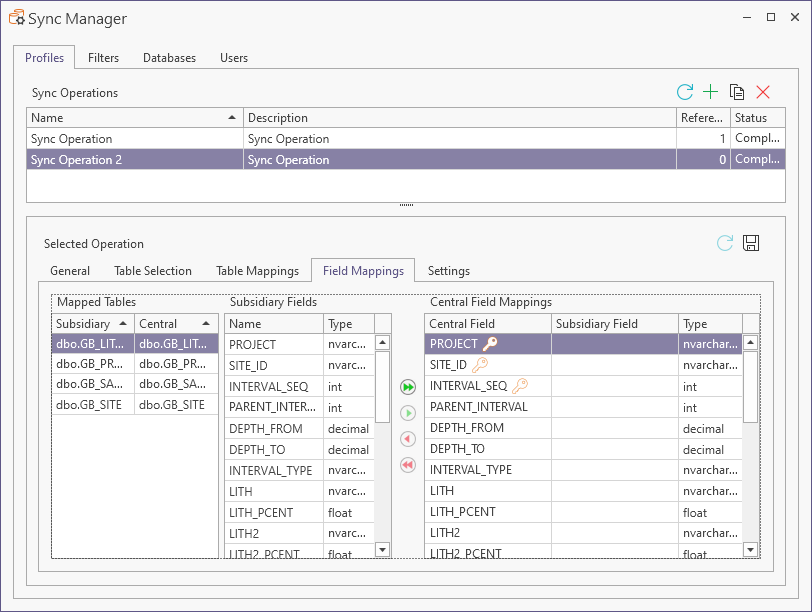Click the single green map-field arrow
This screenshot has height=612, width=812.
click(x=407, y=413)
